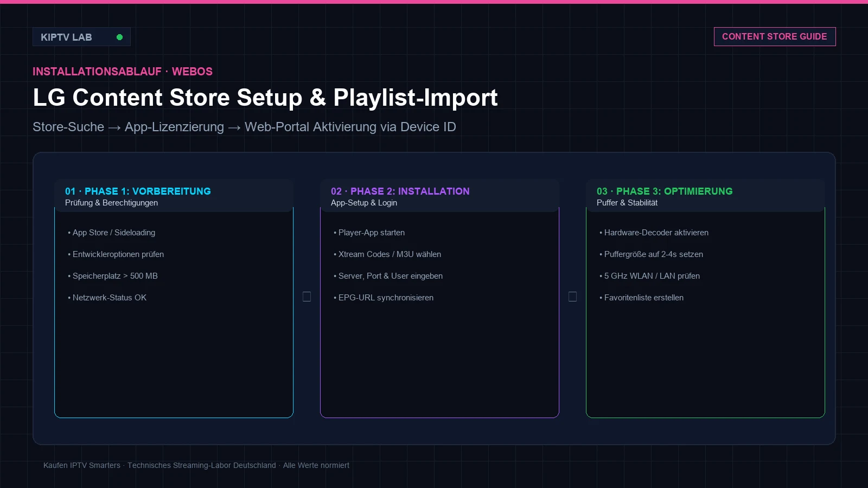Click the KIPTV LAB badge
Screen dimensions: 868x488
[81, 37]
